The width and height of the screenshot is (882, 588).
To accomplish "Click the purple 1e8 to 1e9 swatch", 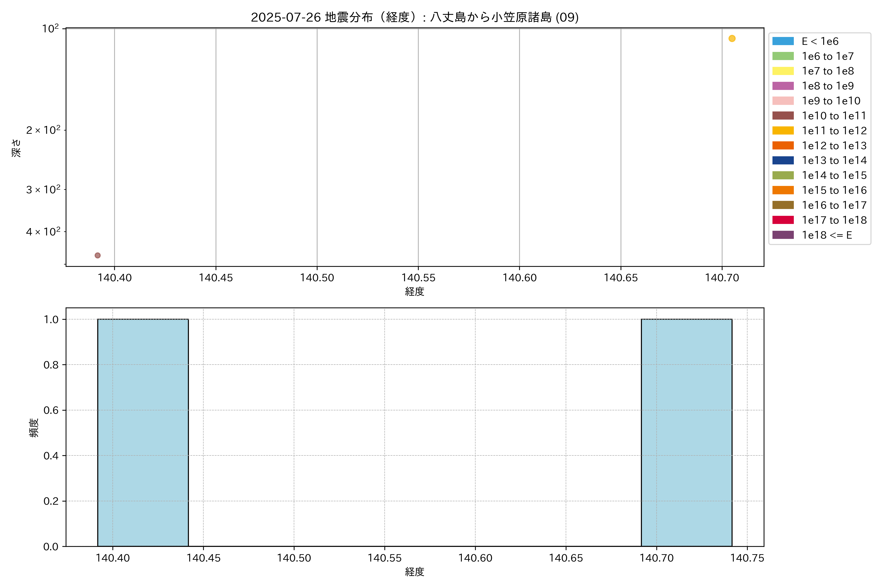I will [x=783, y=86].
